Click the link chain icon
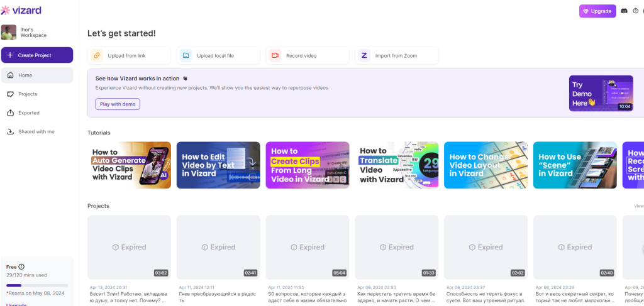The width and height of the screenshot is (644, 306). [97, 55]
